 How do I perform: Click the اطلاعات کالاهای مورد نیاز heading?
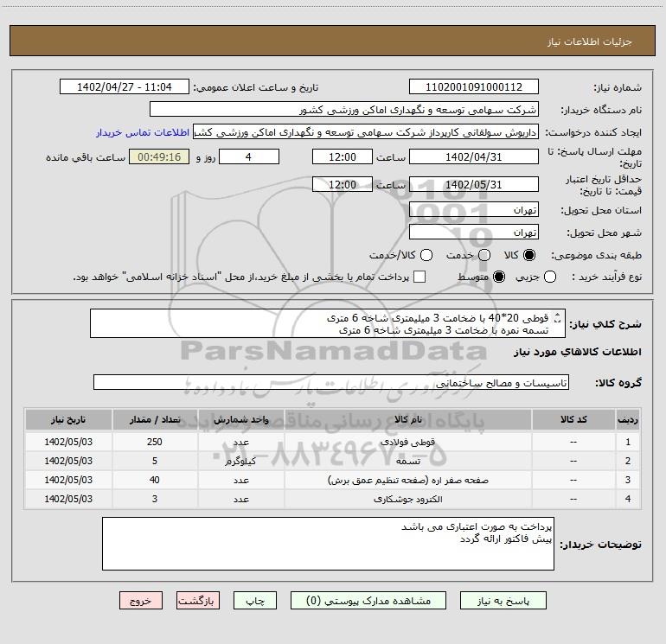[577, 352]
